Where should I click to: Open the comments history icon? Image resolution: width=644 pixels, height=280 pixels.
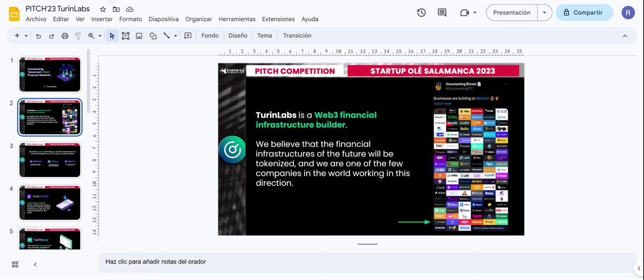tap(442, 13)
